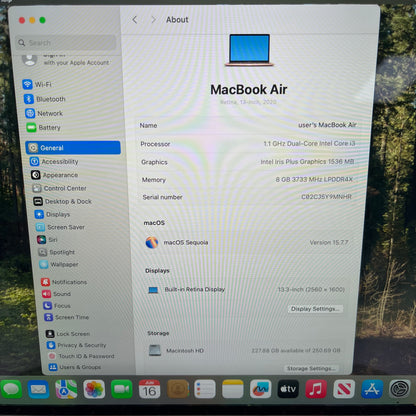
Task: Open Calendar from the Dock
Action: click(x=149, y=389)
